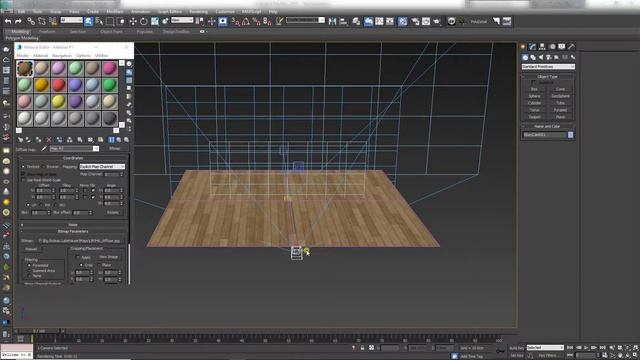The height and width of the screenshot is (360, 640).
Task: Expand the Noise rollout
Action: (73, 224)
